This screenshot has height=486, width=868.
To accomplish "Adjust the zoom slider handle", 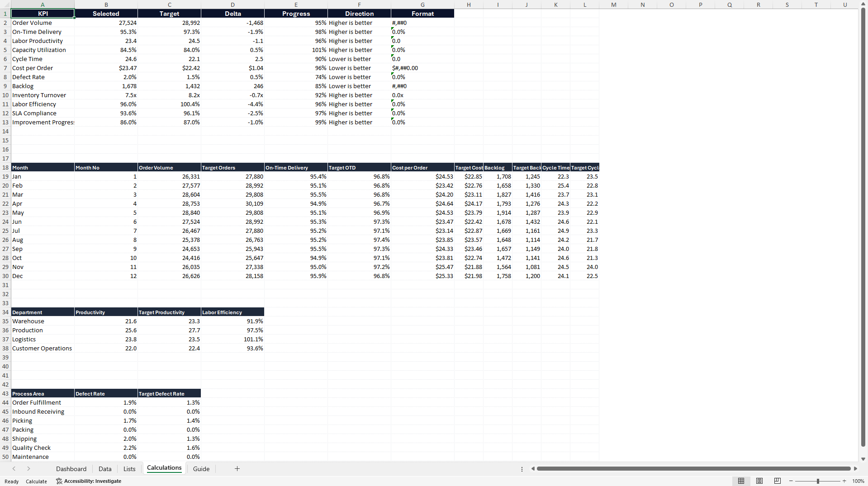I will [x=818, y=481].
